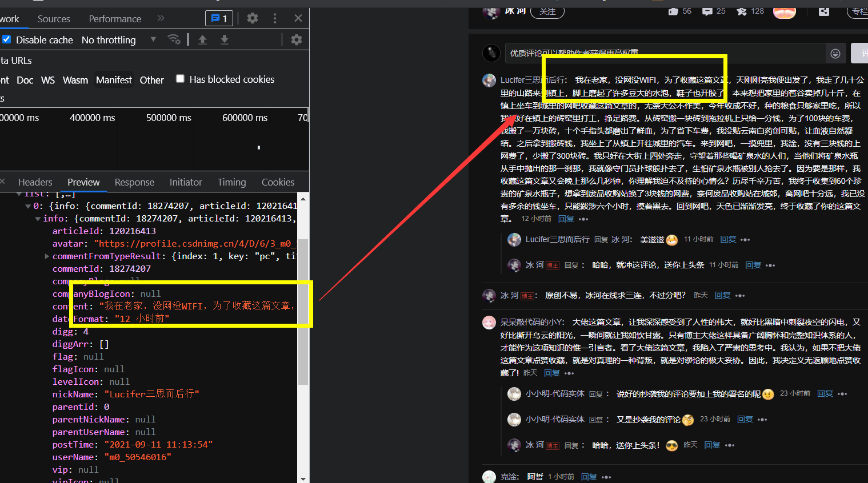Click the 关注 follow button next to 冰河
This screenshot has width=868, height=483.
pos(547,11)
